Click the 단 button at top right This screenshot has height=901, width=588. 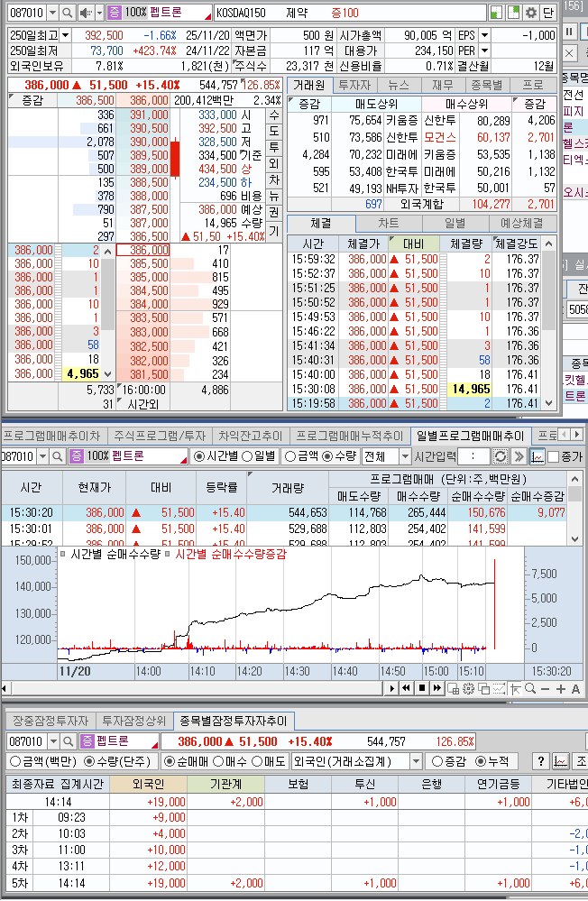(547, 13)
